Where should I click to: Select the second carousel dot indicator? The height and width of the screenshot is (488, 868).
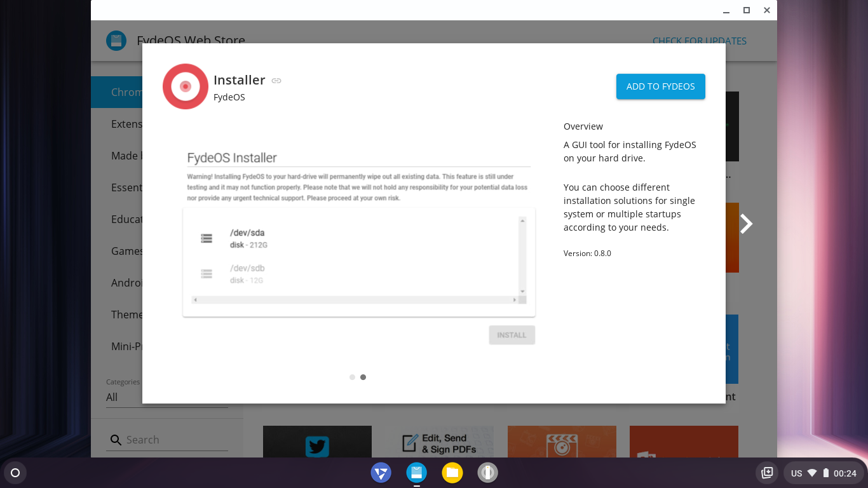[363, 377]
